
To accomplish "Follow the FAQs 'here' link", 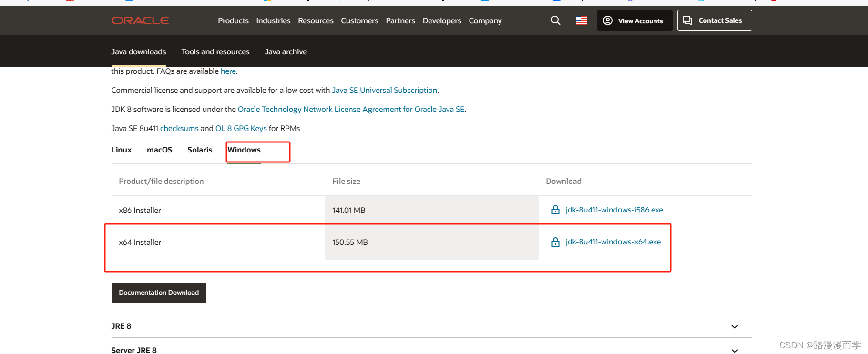I will (x=228, y=71).
